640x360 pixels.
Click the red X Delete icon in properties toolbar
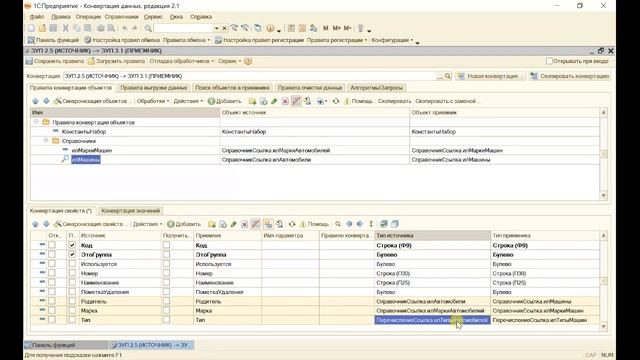244,224
